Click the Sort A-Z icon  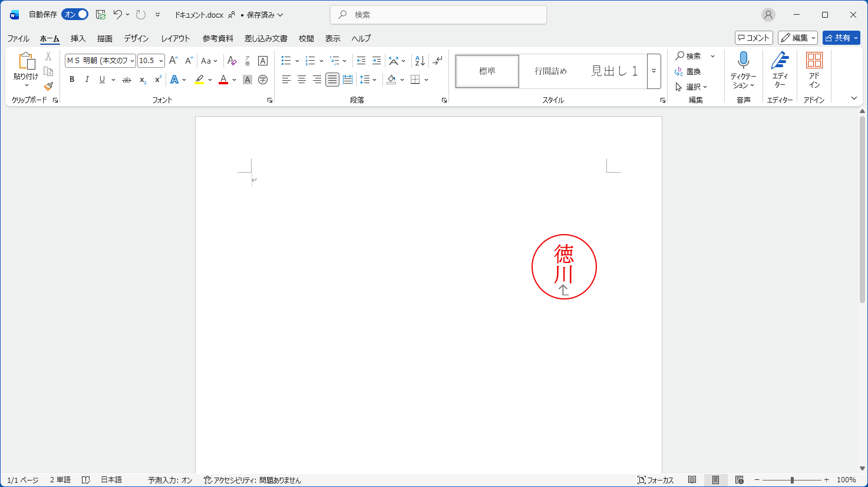420,61
